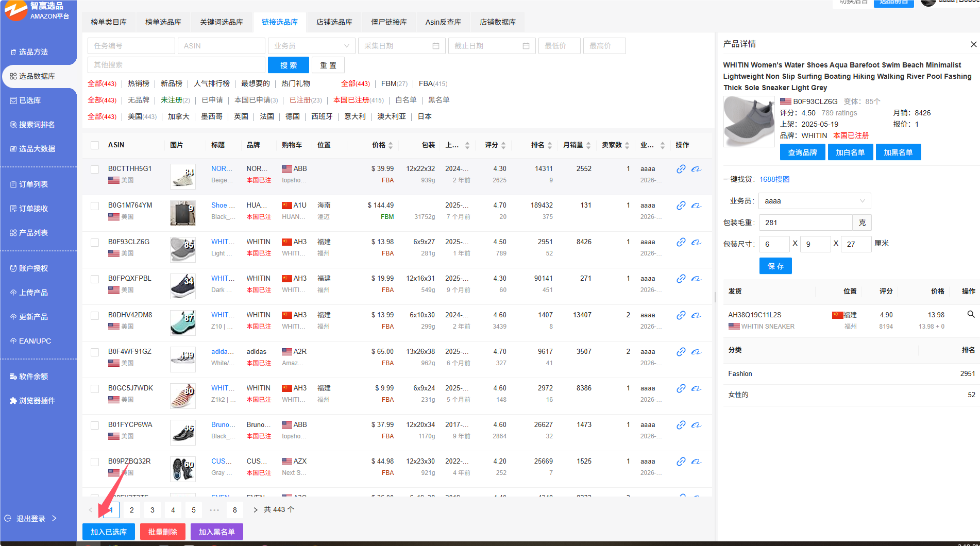This screenshot has height=546, width=980.
Task: Click the 最低价 input field
Action: coord(560,46)
